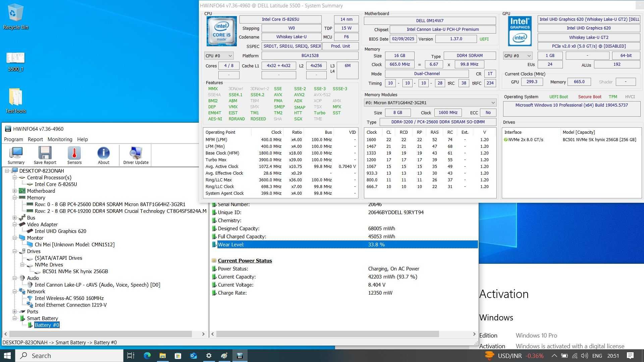Click the volume speaker tray icon

click(x=585, y=356)
